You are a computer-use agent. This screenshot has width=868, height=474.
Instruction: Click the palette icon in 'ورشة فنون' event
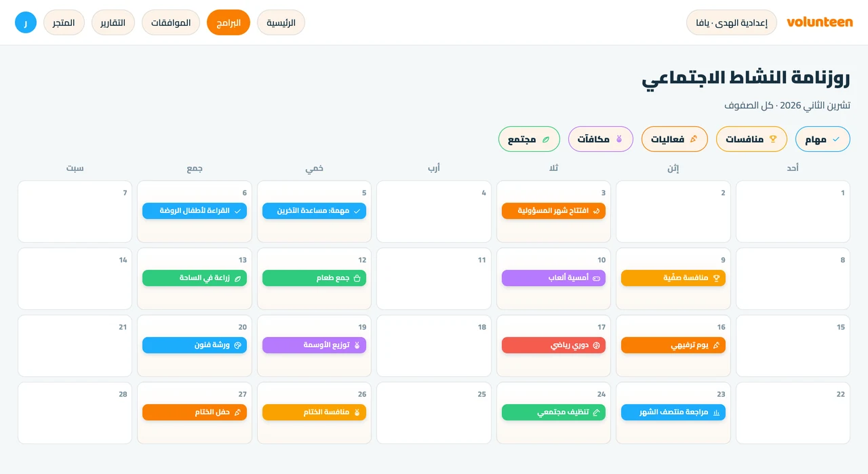[237, 345]
